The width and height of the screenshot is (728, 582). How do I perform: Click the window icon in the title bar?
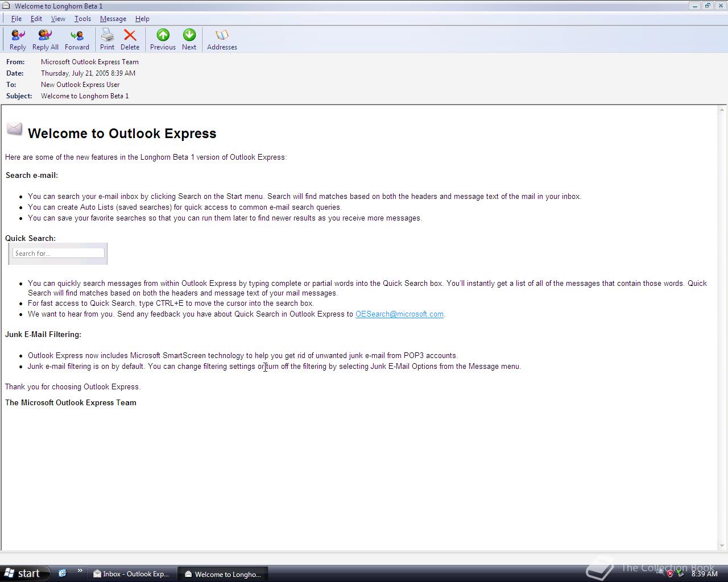6,6
